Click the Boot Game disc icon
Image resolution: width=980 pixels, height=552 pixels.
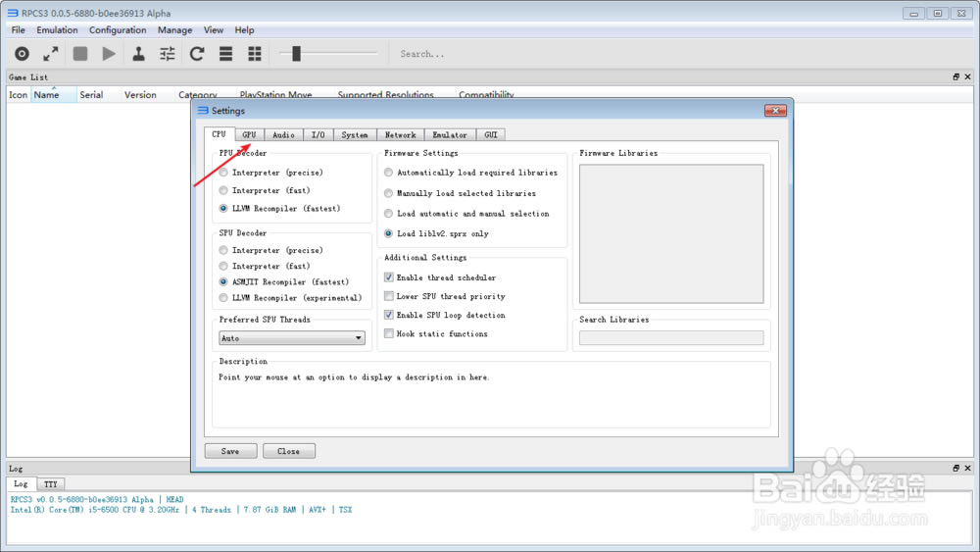pyautogui.click(x=22, y=54)
